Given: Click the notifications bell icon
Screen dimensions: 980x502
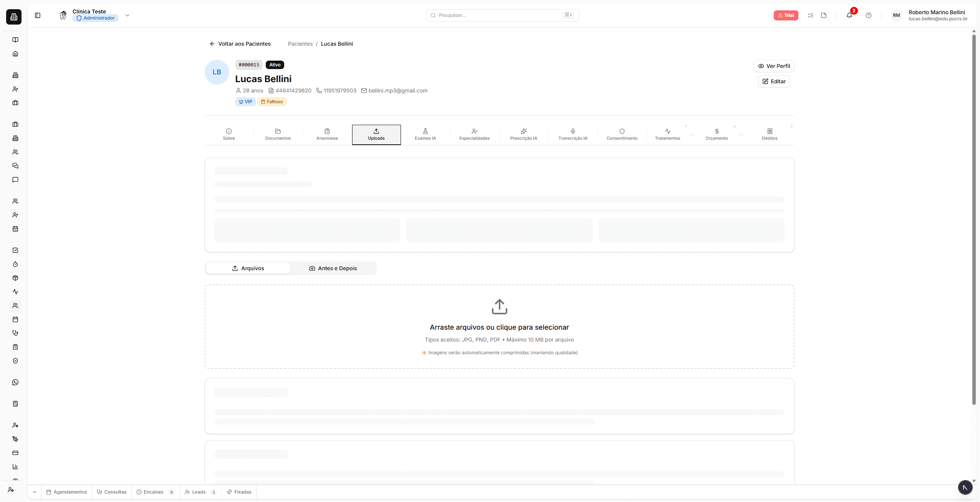Looking at the screenshot, I should (x=849, y=15).
